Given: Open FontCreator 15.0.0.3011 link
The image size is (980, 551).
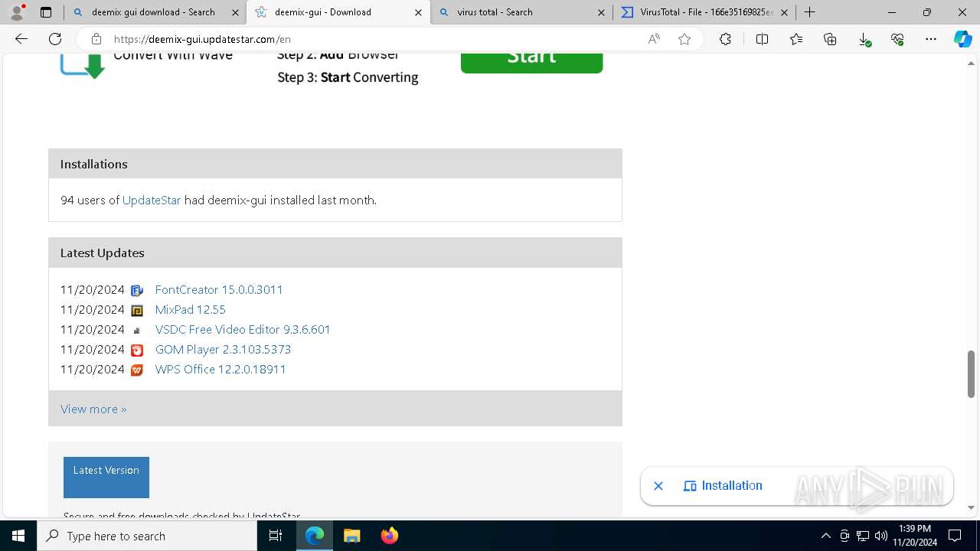Looking at the screenshot, I should [x=219, y=290].
